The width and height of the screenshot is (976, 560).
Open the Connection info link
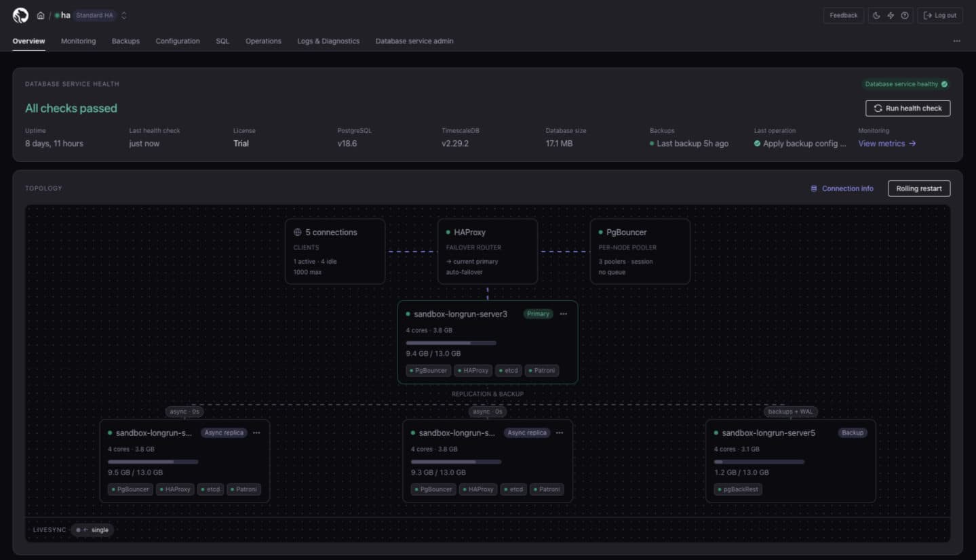[842, 188]
